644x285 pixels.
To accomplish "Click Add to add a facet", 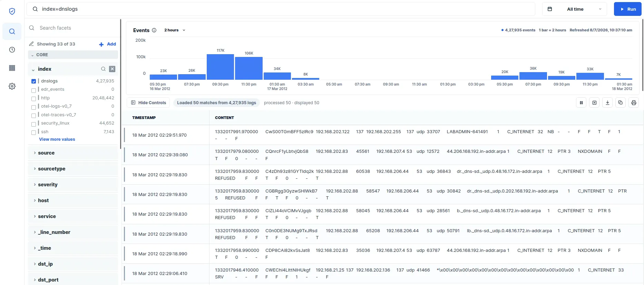I will point(111,44).
